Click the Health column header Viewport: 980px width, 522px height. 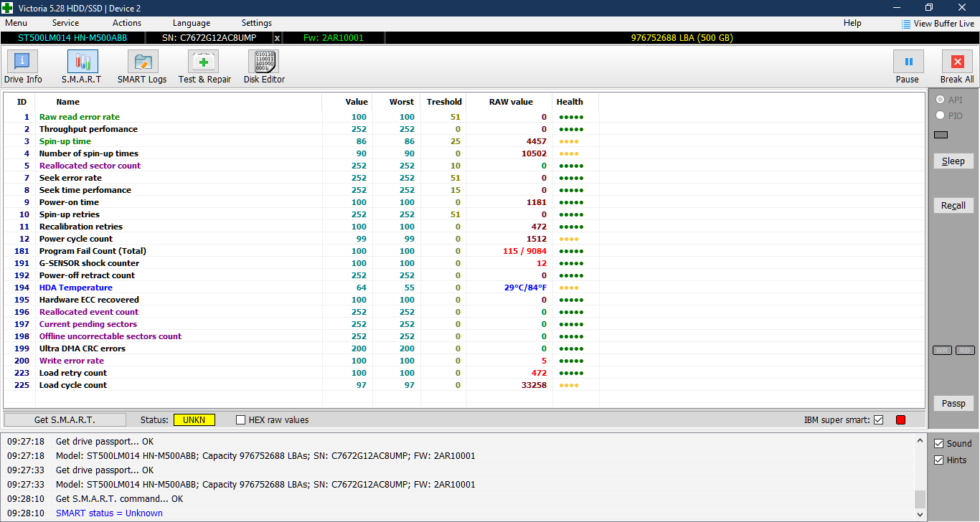point(570,102)
